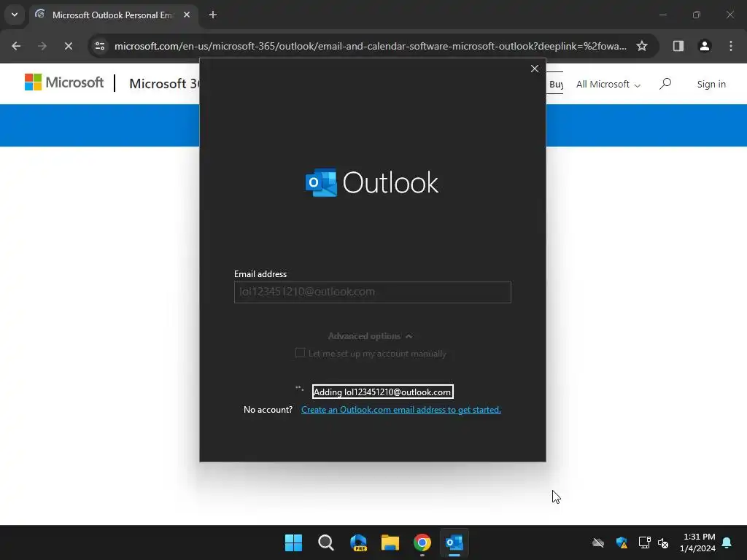747x560 pixels.
Task: Open the Microsoft 365 header link
Action: (164, 84)
